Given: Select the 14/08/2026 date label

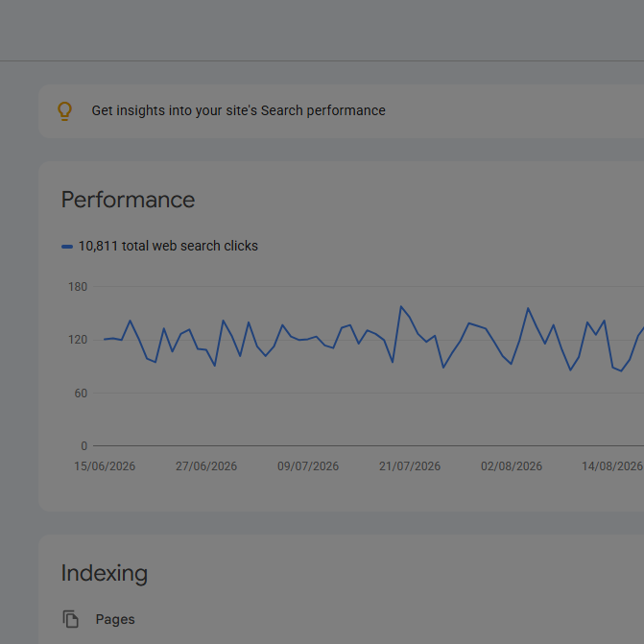Looking at the screenshot, I should [x=612, y=466].
